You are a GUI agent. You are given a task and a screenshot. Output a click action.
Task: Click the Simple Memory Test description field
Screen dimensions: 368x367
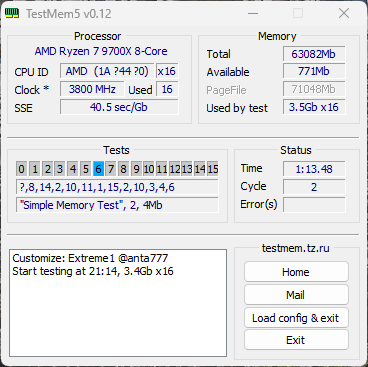[117, 205]
